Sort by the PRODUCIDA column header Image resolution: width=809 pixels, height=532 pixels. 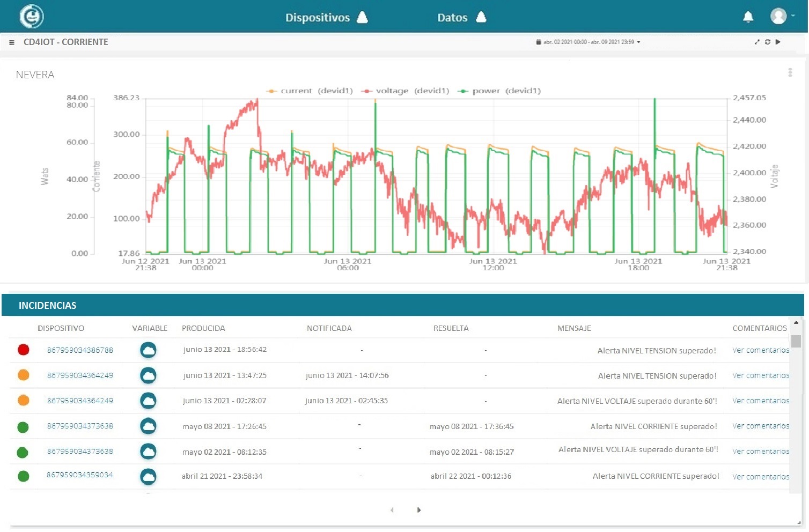point(203,328)
